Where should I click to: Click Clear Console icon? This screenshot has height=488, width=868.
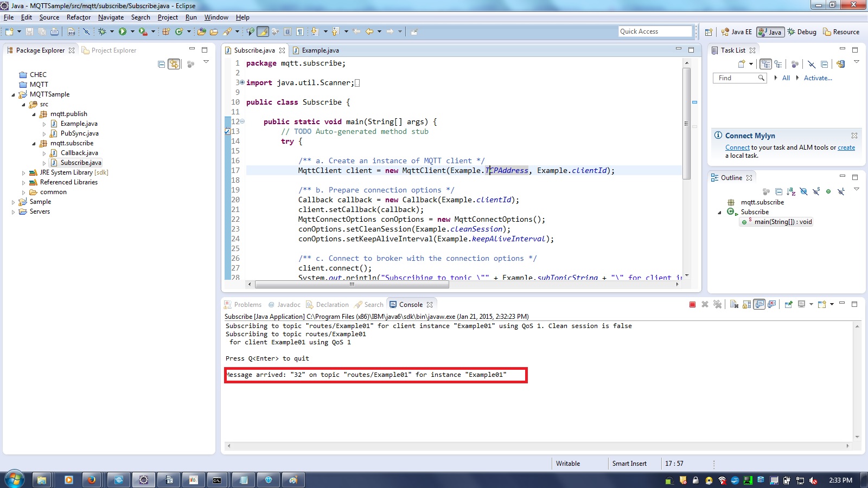(733, 305)
